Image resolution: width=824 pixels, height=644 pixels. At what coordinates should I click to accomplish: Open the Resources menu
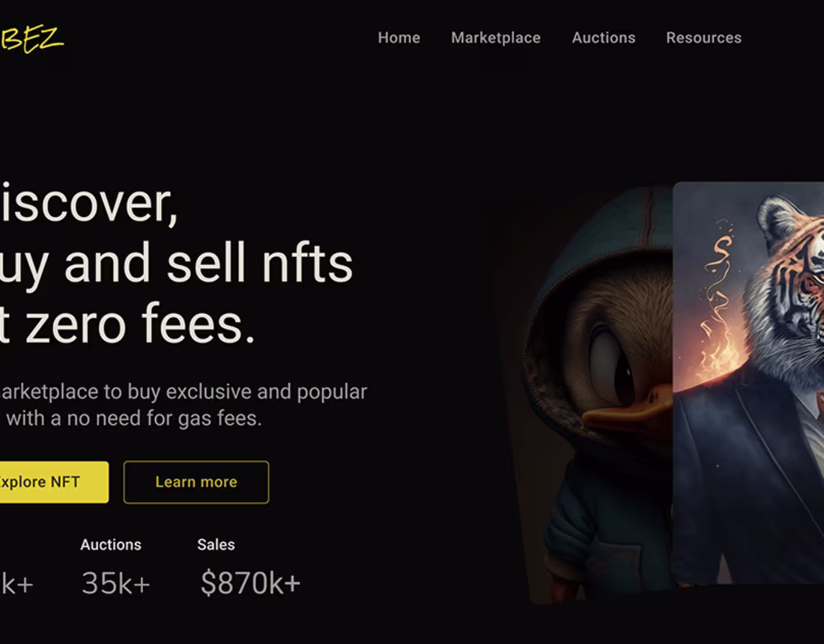point(703,37)
